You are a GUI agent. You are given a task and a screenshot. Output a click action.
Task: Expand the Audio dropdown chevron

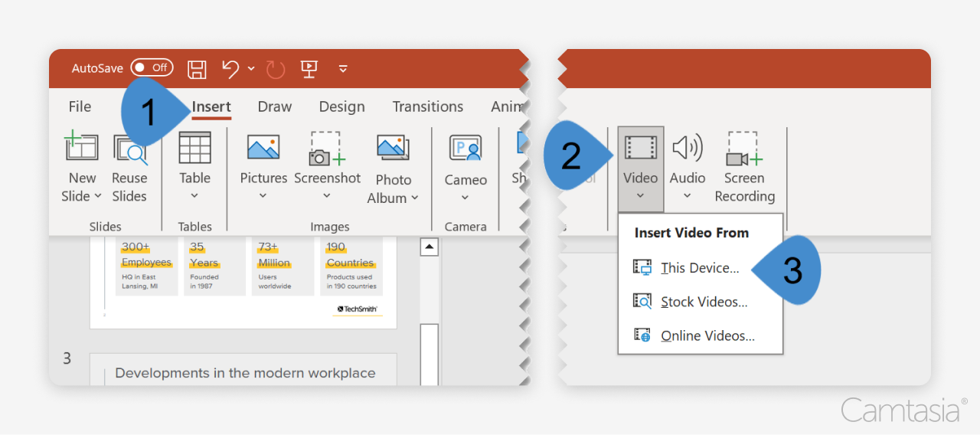[688, 196]
